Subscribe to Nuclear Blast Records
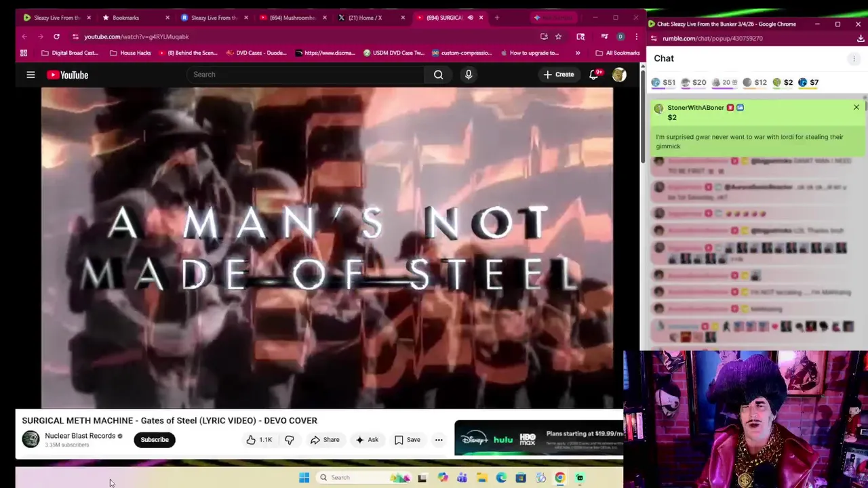The height and width of the screenshot is (488, 868). (155, 440)
